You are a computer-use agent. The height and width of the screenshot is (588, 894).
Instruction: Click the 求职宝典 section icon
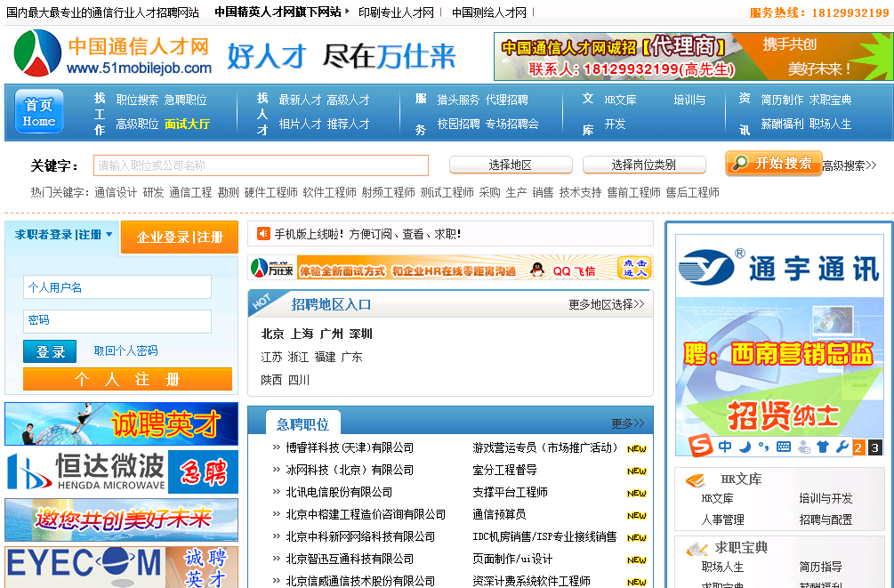tap(697, 549)
